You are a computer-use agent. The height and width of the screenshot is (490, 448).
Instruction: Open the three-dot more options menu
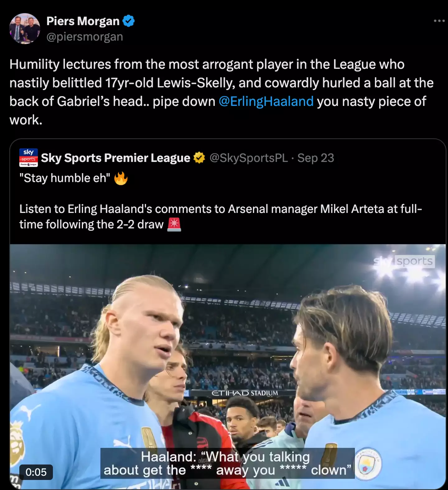pyautogui.click(x=439, y=21)
